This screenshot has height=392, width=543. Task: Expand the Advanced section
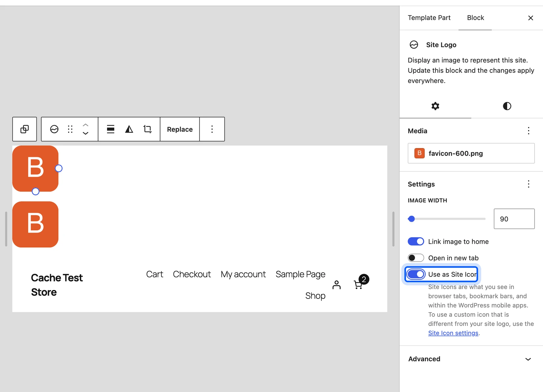click(x=471, y=359)
